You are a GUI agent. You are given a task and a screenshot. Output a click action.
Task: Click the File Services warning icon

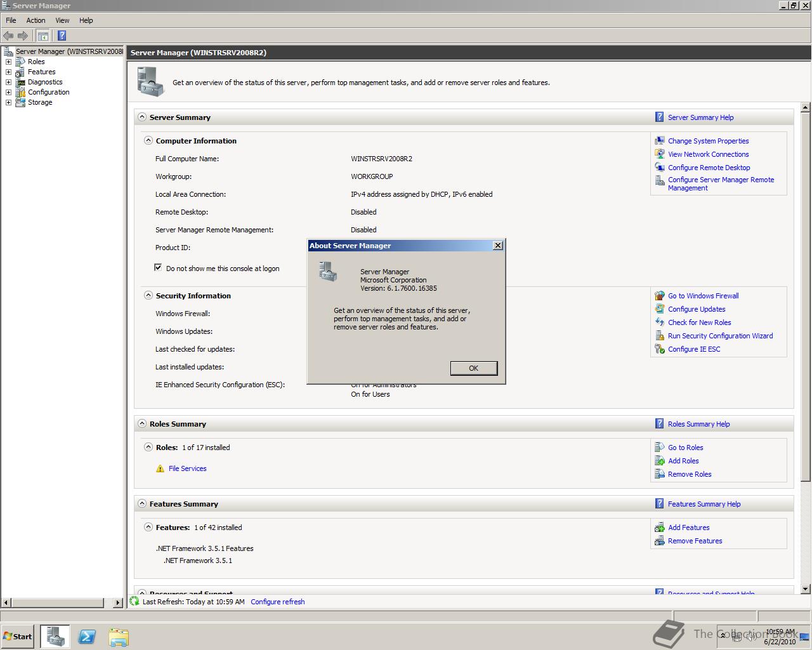pyautogui.click(x=160, y=468)
